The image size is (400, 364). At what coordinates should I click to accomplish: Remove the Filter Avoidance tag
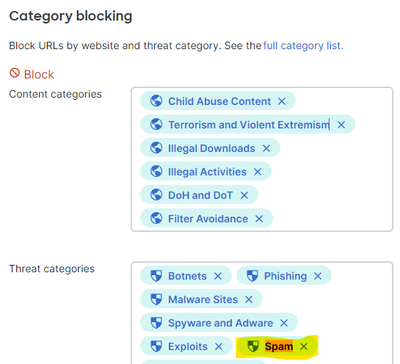click(x=259, y=219)
